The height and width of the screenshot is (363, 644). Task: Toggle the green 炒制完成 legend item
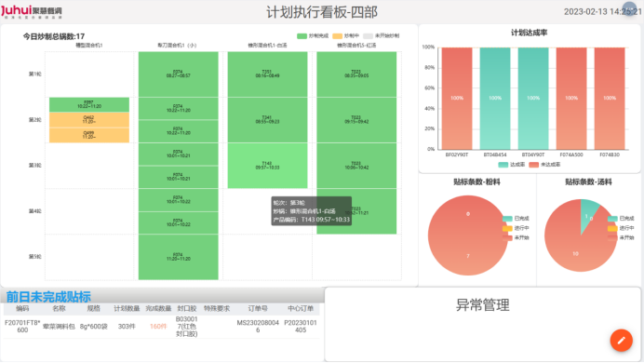tap(313, 36)
